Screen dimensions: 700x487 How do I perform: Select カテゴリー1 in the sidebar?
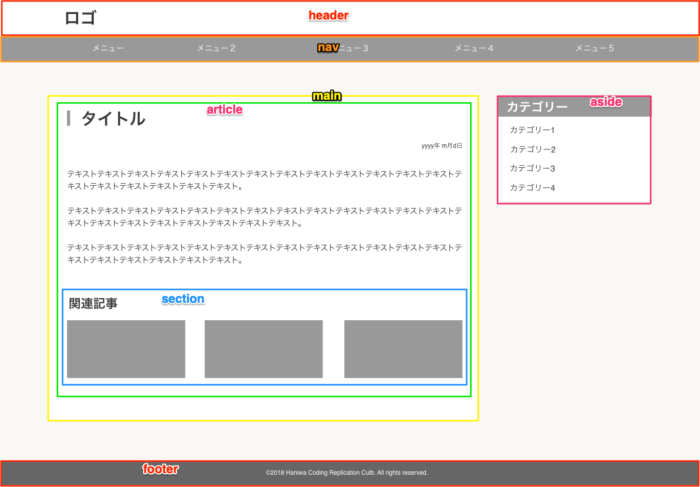[532, 130]
